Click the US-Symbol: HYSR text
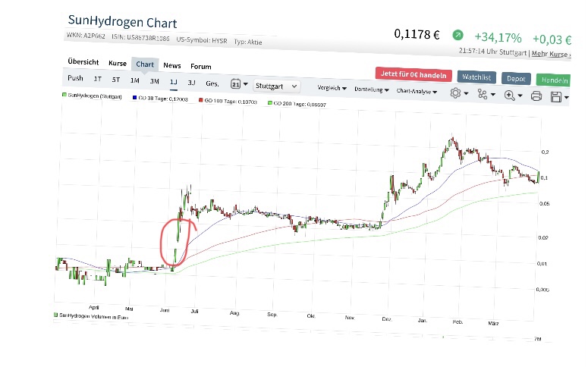Image resolution: width=588 pixels, height=367 pixels. click(202, 40)
